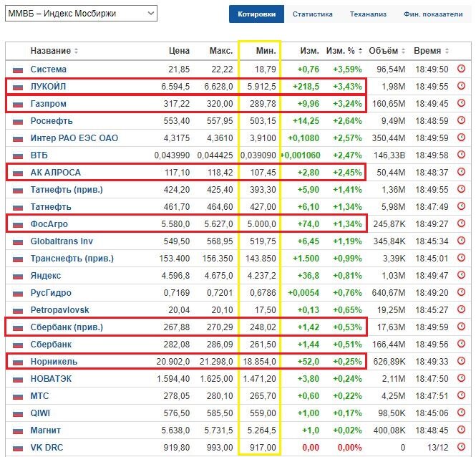Click the Russian flag icon beside Магнит

(18, 431)
